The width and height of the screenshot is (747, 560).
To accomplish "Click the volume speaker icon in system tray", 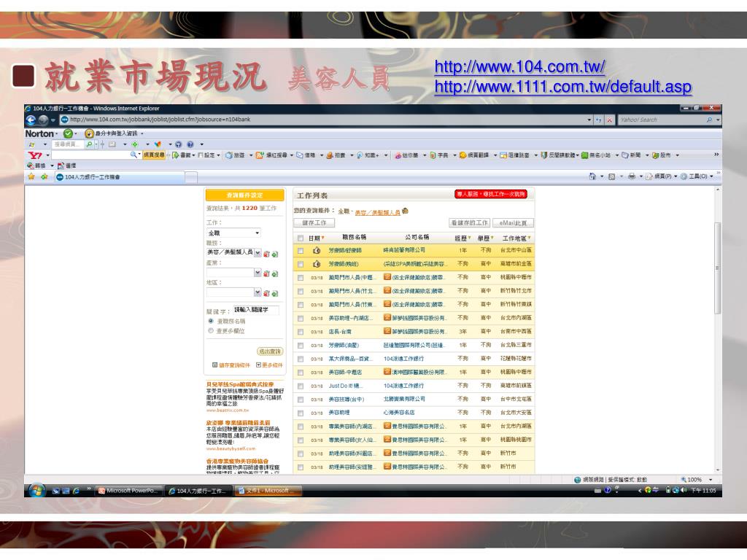I will coord(684,490).
